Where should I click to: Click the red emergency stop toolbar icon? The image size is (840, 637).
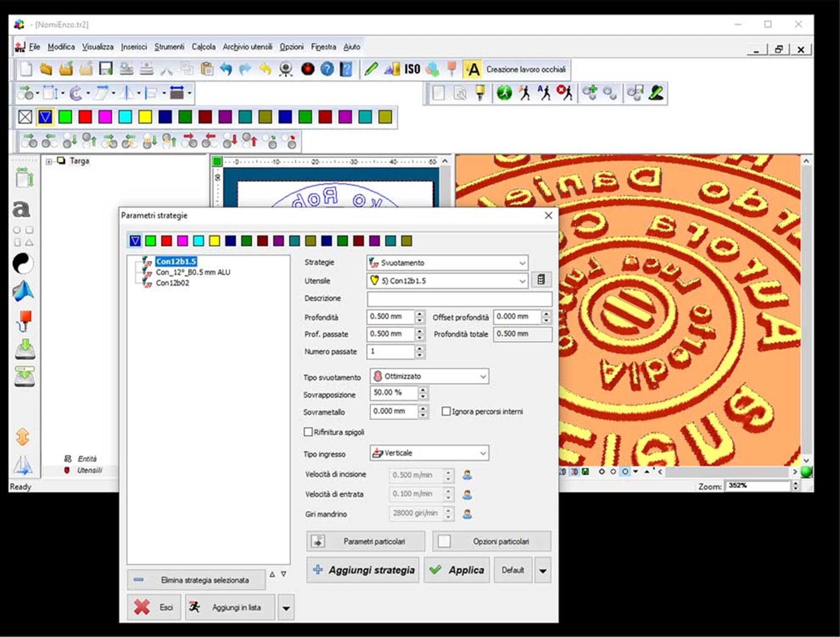coord(308,68)
